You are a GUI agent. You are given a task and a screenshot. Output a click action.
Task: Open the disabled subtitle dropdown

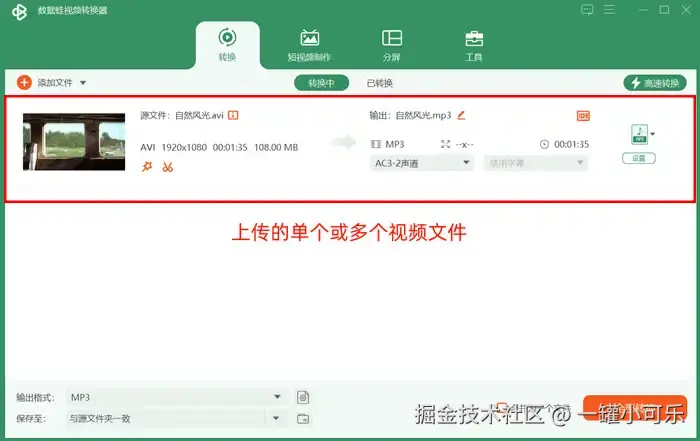(536, 163)
